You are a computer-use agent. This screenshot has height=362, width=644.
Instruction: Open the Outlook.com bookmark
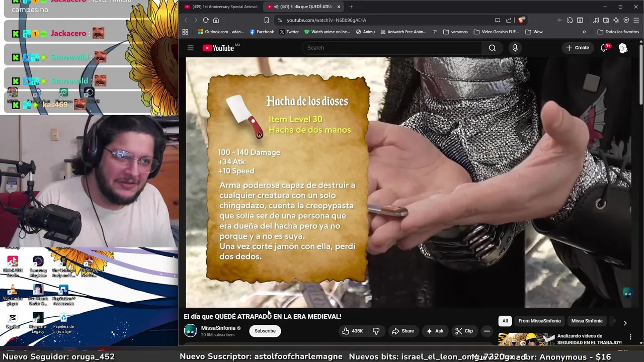220,32
